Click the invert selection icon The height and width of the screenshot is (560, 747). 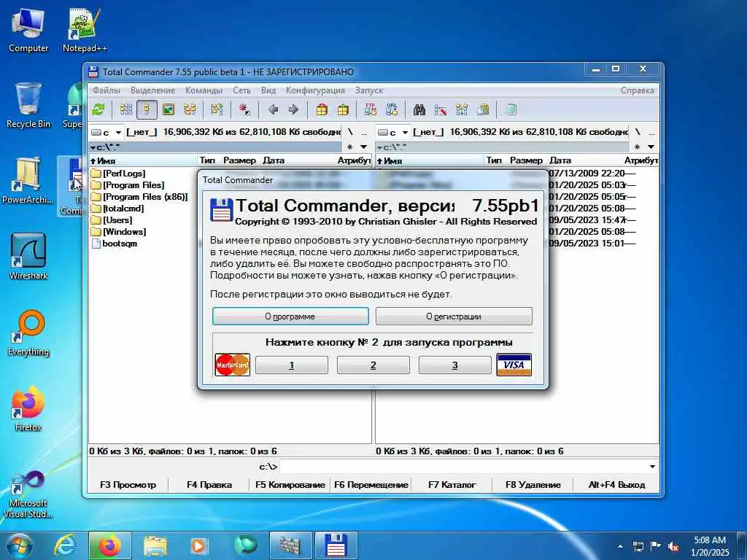(217, 110)
